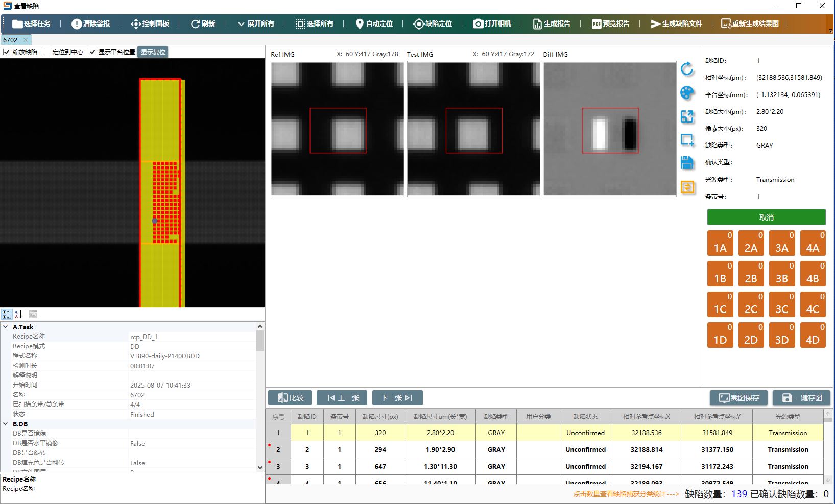Uncheck the 缩放缺陷 checkbox
835x504 pixels.
coord(7,52)
